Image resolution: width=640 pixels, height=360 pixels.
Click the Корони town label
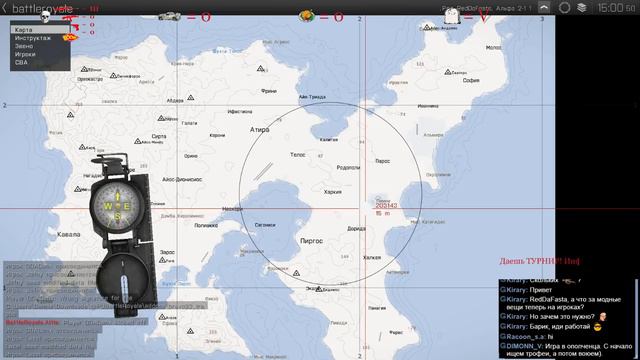[x=217, y=136]
